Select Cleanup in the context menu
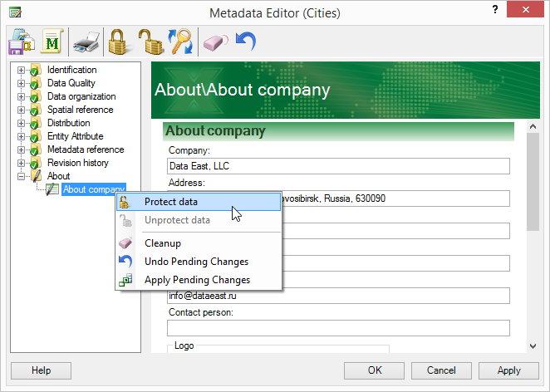Screen dimensions: 550x392 pos(162,243)
